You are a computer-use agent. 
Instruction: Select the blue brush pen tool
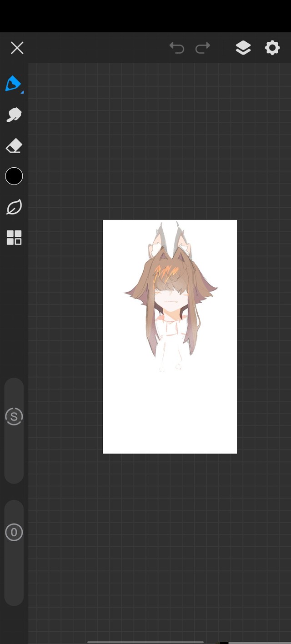13,84
